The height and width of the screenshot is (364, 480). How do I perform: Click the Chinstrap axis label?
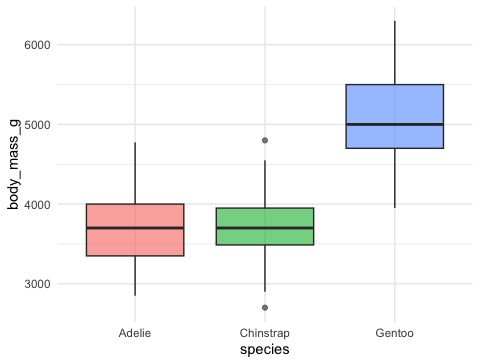pos(265,333)
